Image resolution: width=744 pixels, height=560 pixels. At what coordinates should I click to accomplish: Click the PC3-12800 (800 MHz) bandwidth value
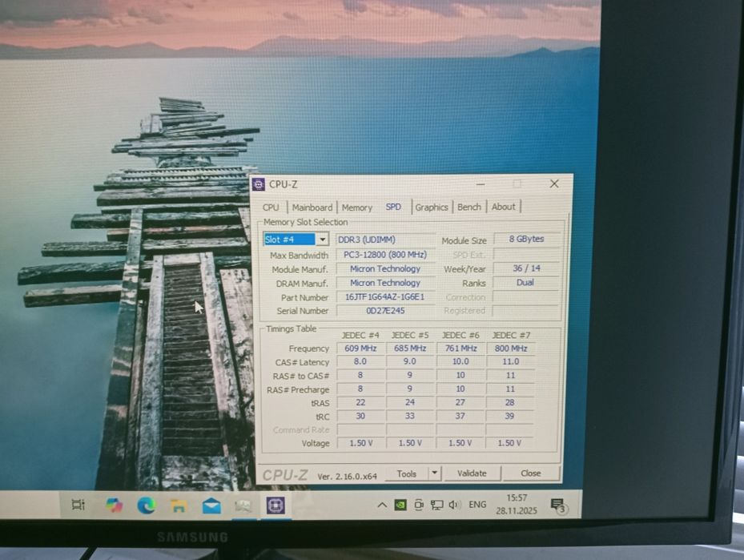click(385, 255)
